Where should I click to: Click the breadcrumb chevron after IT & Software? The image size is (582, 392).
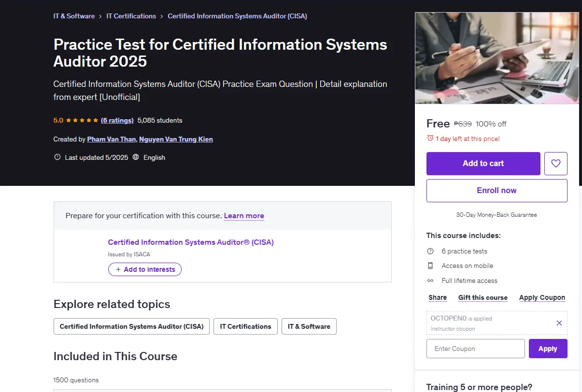(x=100, y=16)
